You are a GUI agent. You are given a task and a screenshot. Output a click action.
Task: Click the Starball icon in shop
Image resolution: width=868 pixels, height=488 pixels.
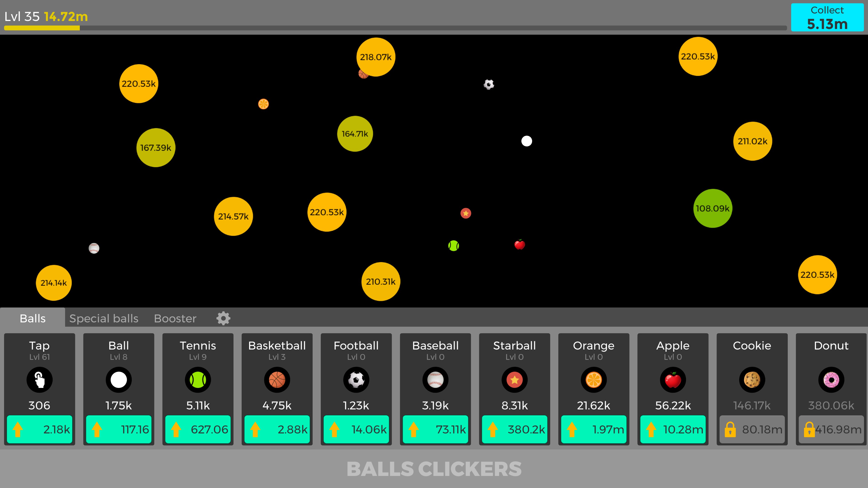click(x=514, y=380)
